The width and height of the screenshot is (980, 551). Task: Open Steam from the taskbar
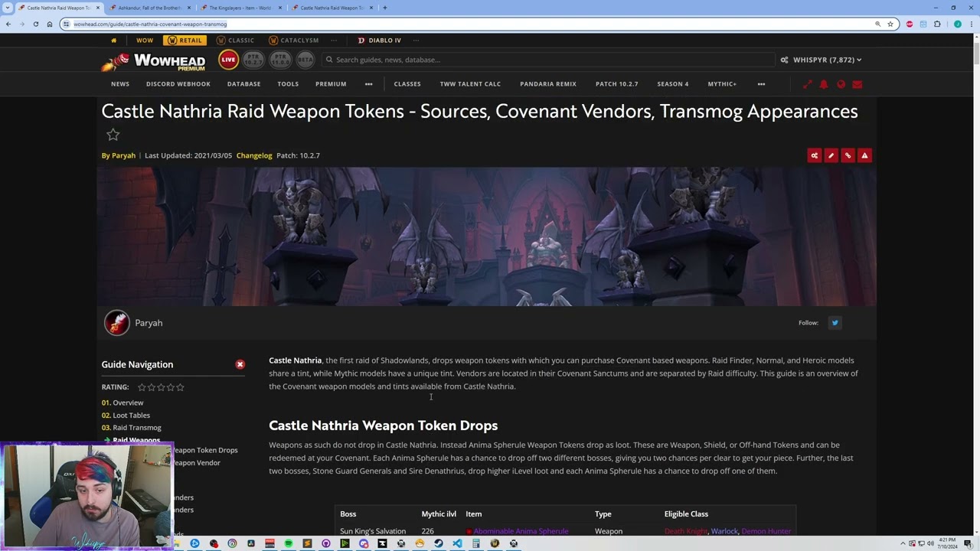click(x=439, y=543)
